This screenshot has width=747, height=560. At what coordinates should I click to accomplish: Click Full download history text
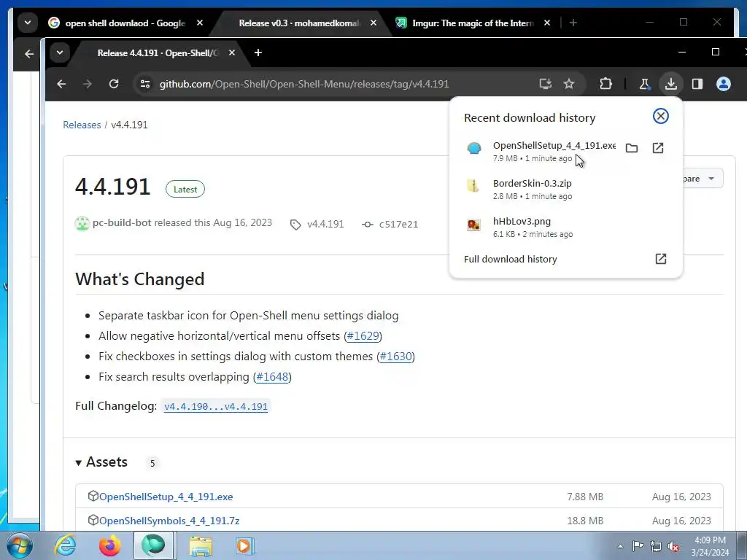(510, 259)
